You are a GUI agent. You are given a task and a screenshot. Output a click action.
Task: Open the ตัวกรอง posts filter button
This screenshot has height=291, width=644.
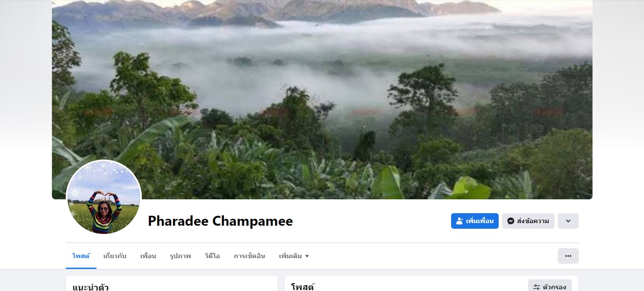(550, 286)
